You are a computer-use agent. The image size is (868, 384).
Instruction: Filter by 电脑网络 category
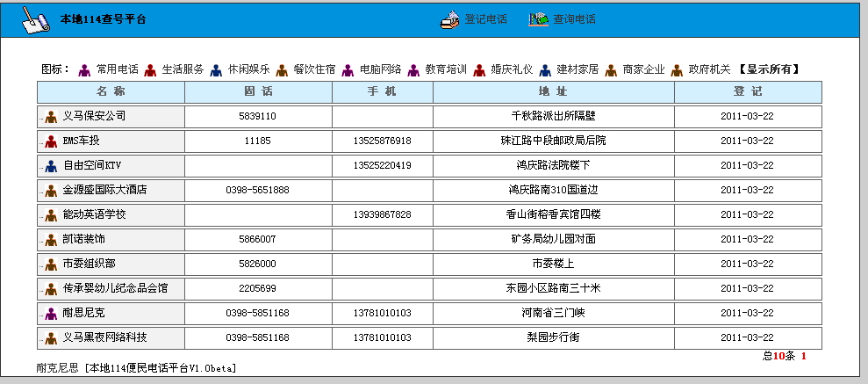[x=380, y=69]
